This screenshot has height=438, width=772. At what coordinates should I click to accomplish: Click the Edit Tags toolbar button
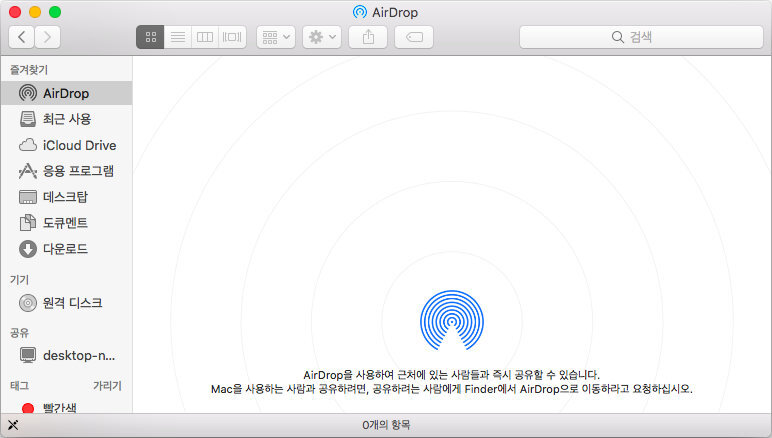coord(414,37)
